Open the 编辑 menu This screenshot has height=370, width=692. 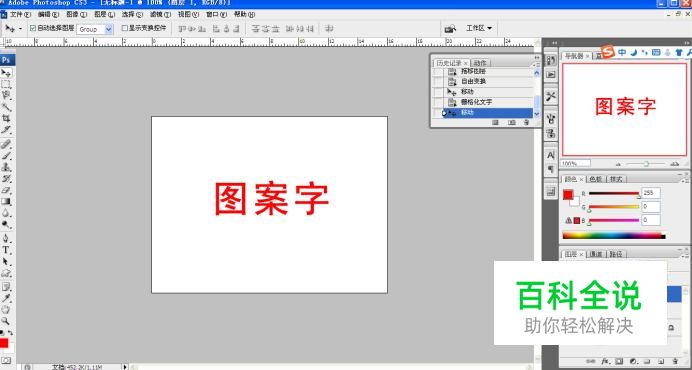[48, 14]
